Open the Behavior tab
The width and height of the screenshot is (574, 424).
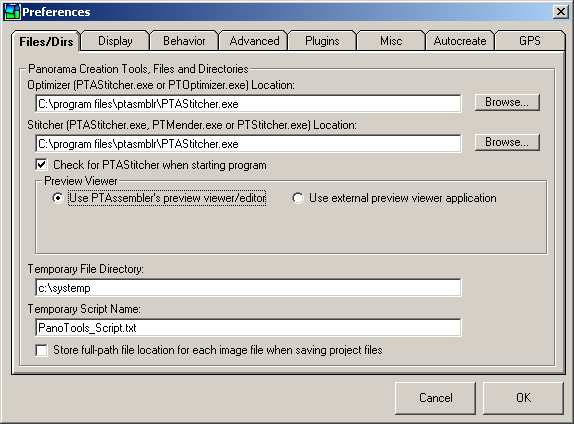[184, 41]
